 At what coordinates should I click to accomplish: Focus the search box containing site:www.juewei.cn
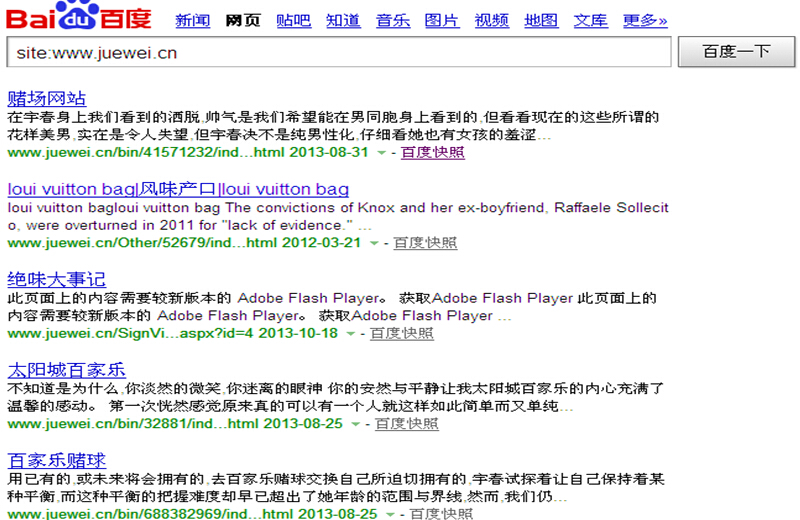point(339,52)
